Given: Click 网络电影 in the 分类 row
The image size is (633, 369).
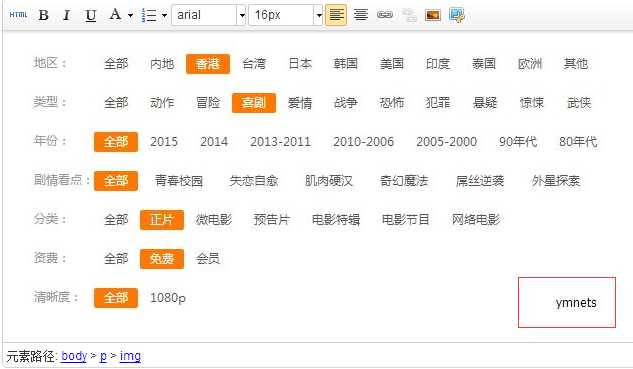Looking at the screenshot, I should click(x=476, y=220).
